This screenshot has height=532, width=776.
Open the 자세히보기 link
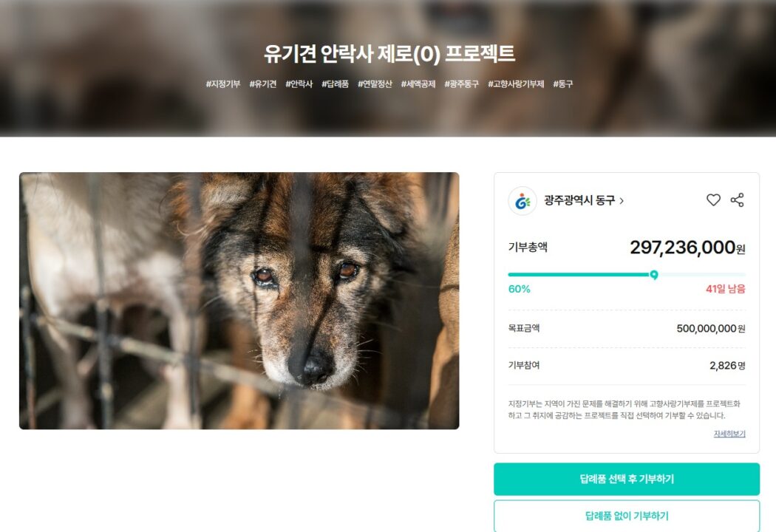pos(729,434)
